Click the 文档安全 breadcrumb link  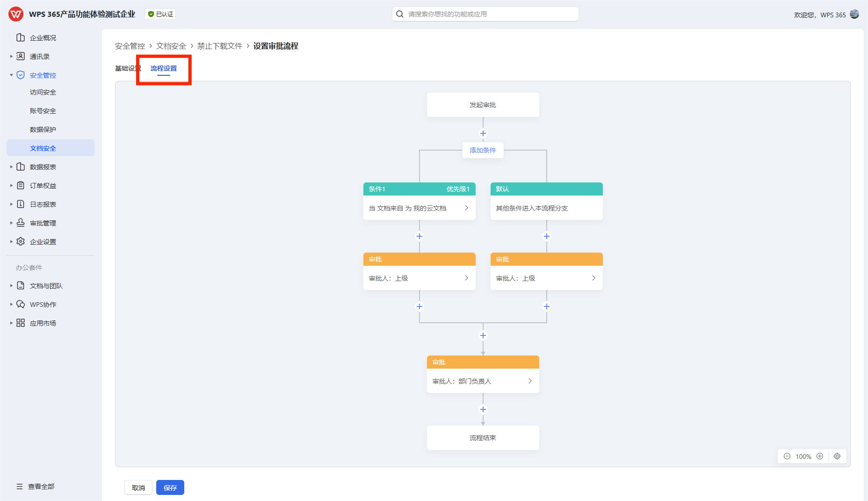[x=171, y=46]
